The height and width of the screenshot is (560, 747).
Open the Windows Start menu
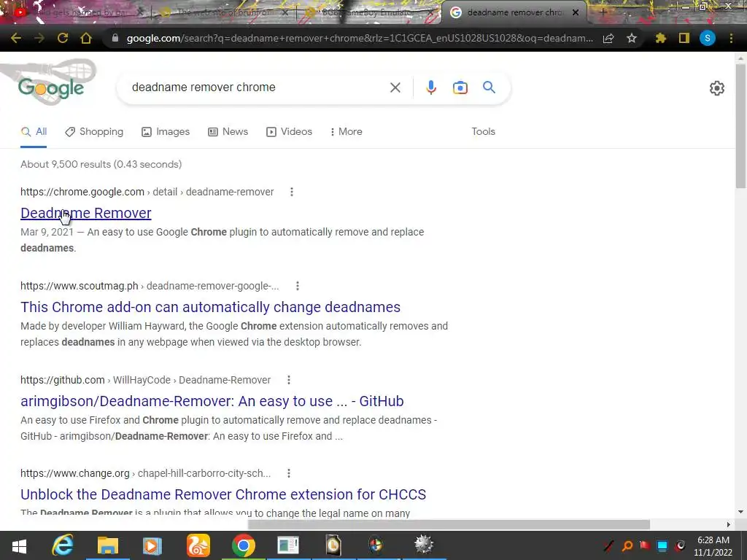pos(19,545)
